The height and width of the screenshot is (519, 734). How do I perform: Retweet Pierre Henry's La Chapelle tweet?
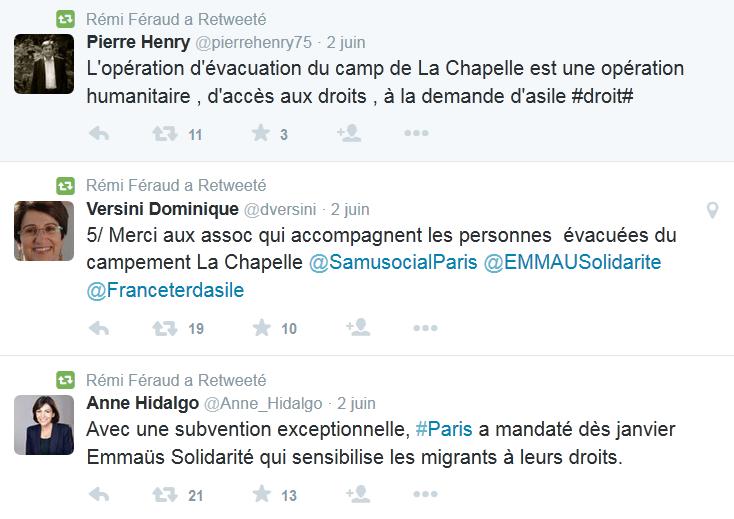[x=165, y=134]
